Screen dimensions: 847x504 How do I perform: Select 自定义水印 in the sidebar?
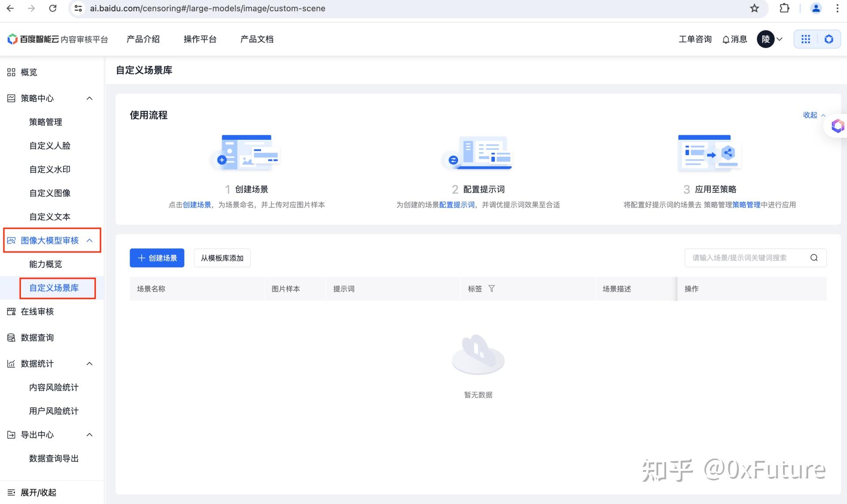click(50, 169)
